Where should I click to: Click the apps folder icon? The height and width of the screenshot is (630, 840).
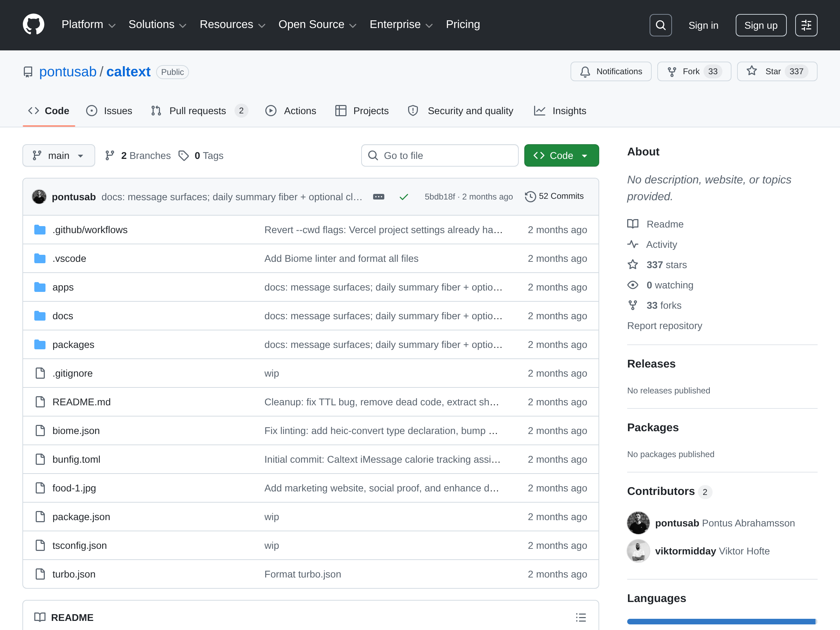click(x=40, y=287)
